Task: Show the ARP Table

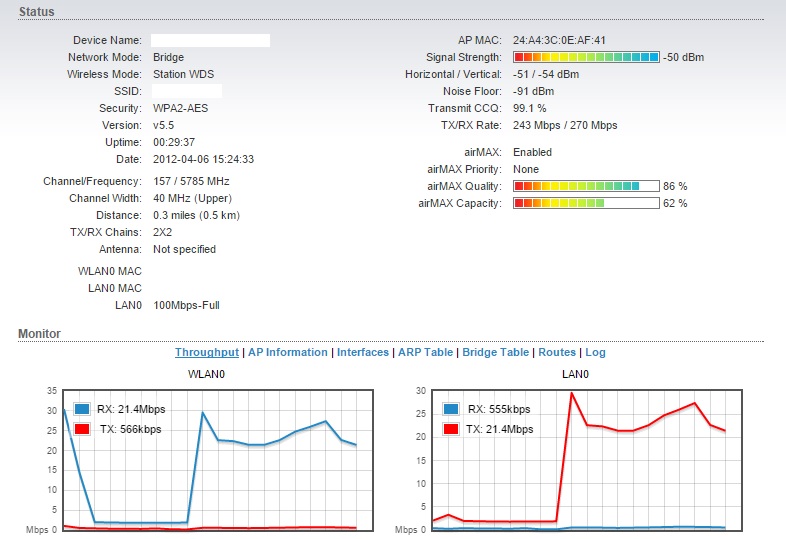Action: pos(426,352)
